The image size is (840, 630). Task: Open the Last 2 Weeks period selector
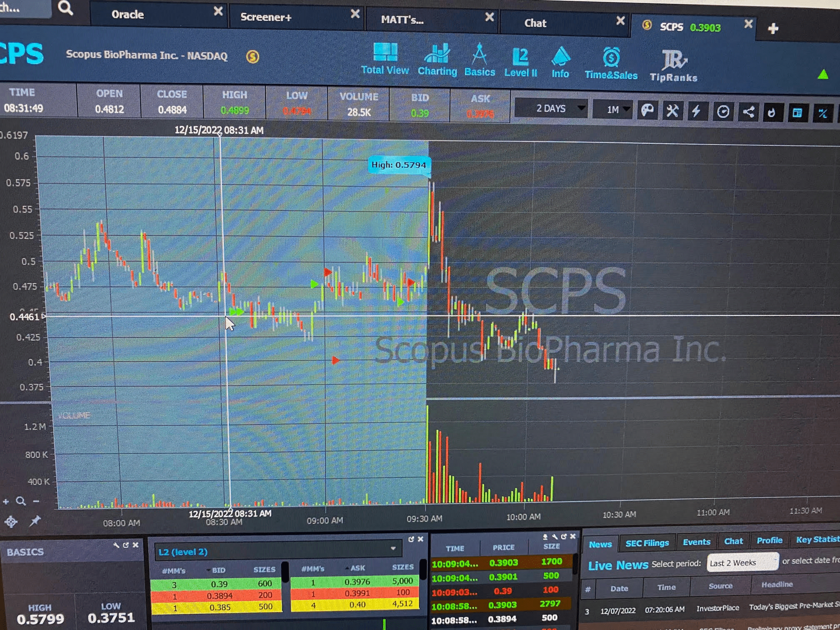pyautogui.click(x=742, y=563)
